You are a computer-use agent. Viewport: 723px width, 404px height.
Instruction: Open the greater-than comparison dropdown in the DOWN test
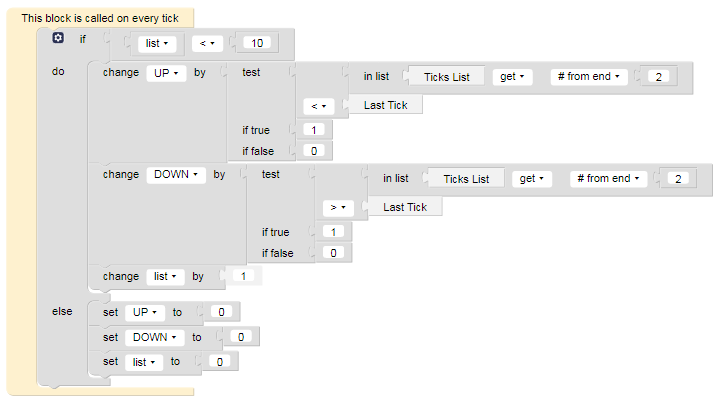338,208
